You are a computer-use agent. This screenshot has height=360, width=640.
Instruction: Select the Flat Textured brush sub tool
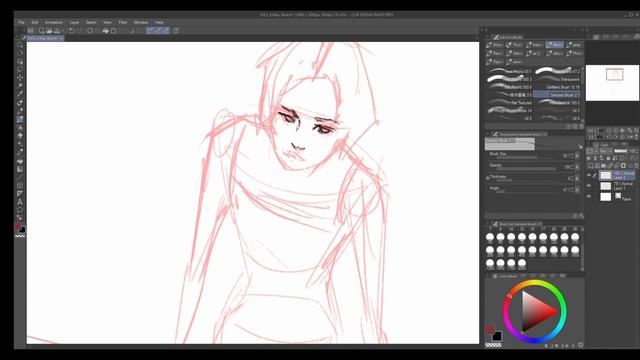509,102
